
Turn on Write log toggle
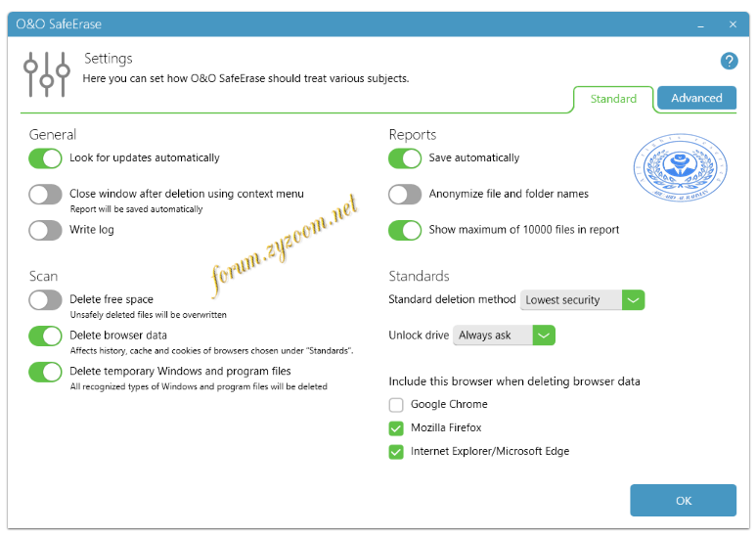click(45, 230)
